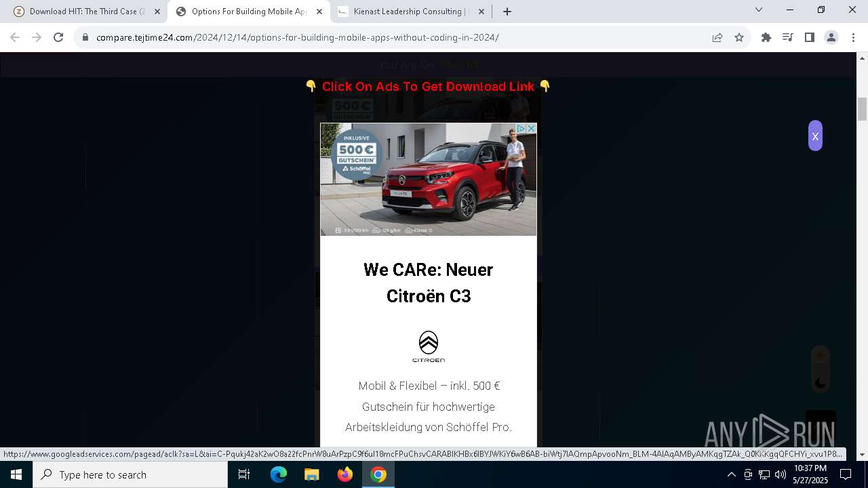868x488 pixels.
Task: Open the notifications action center
Action: pyautogui.click(x=846, y=474)
